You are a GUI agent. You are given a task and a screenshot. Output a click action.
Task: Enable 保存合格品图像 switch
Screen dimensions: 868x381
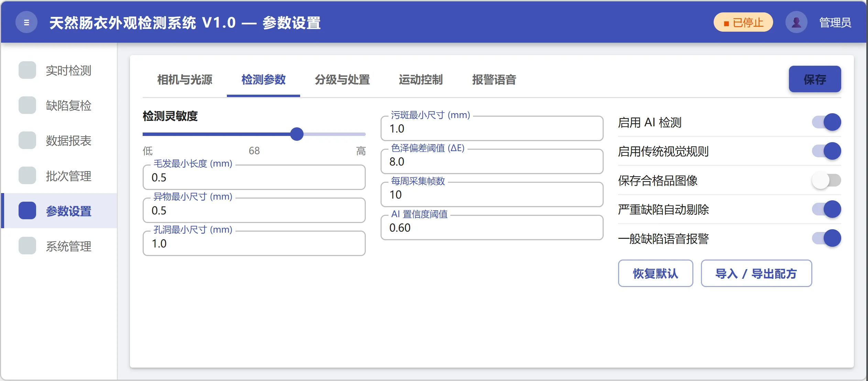pyautogui.click(x=826, y=180)
